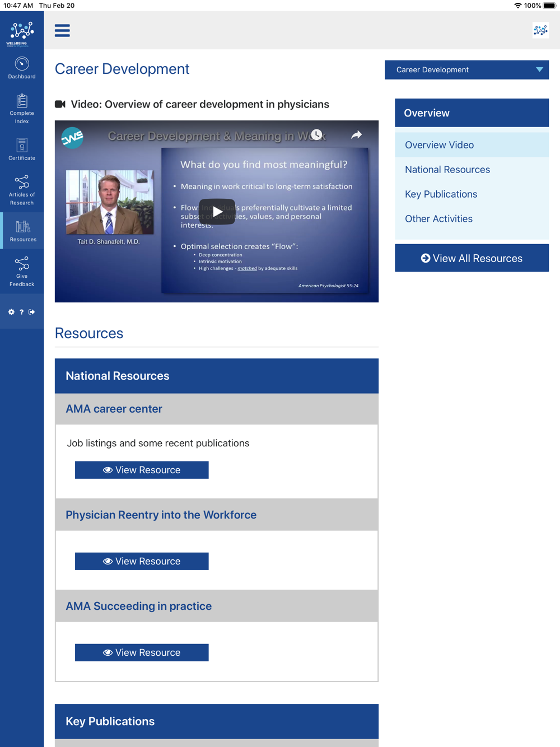Tap the National Resources section header
Viewport: 560px width, 747px height.
pos(217,376)
